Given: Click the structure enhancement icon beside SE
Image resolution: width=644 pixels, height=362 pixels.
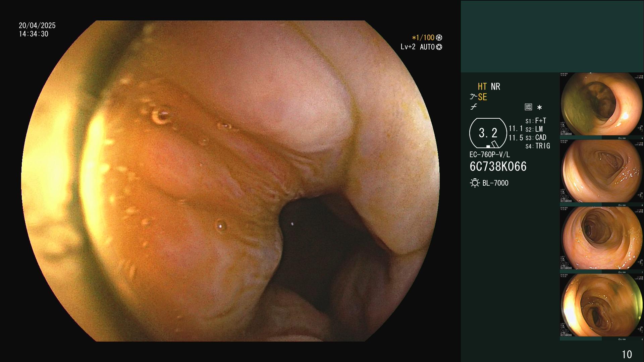Looking at the screenshot, I should click(x=473, y=97).
